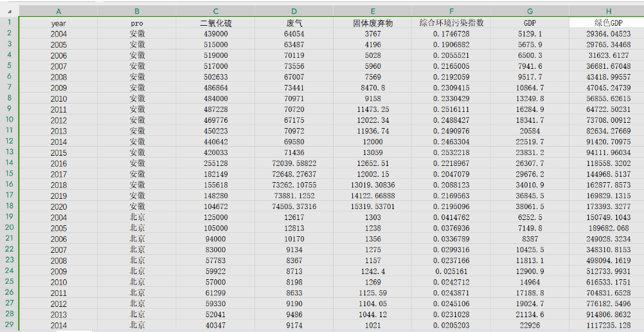Click the 'pro' header cell
The height and width of the screenshot is (332, 644).
pyautogui.click(x=137, y=23)
